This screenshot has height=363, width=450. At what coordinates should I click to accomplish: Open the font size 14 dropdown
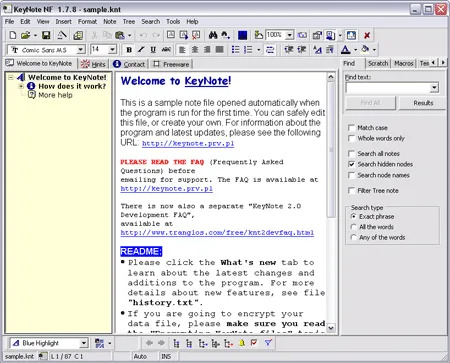click(x=112, y=50)
